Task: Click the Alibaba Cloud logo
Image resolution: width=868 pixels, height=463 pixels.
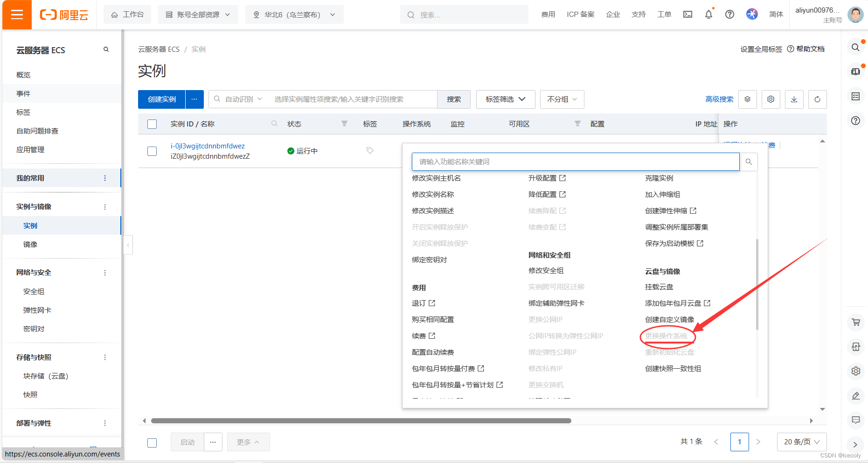Action: point(64,15)
